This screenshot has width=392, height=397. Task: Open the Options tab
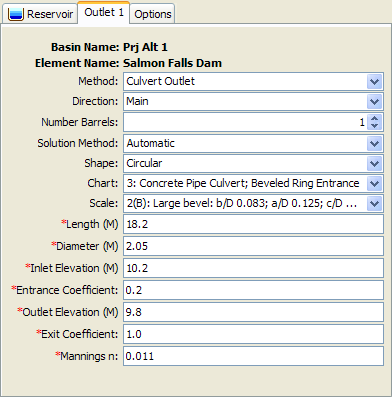click(152, 14)
